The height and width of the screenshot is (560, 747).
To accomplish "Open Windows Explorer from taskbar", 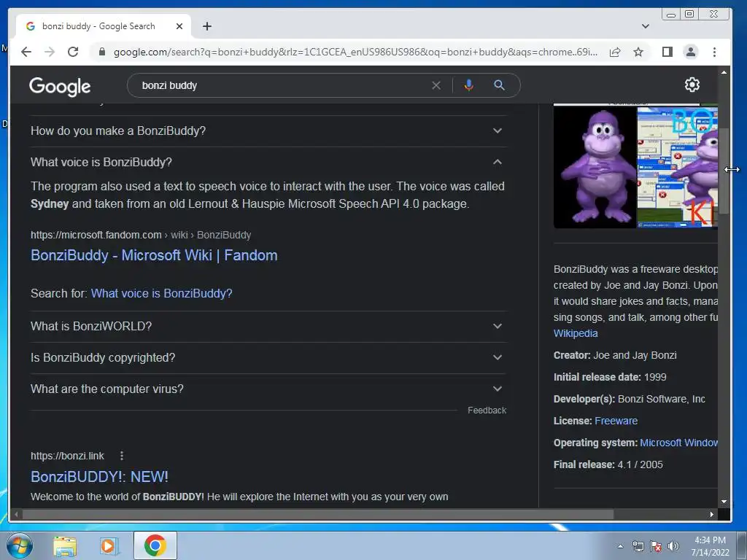I will (x=65, y=546).
